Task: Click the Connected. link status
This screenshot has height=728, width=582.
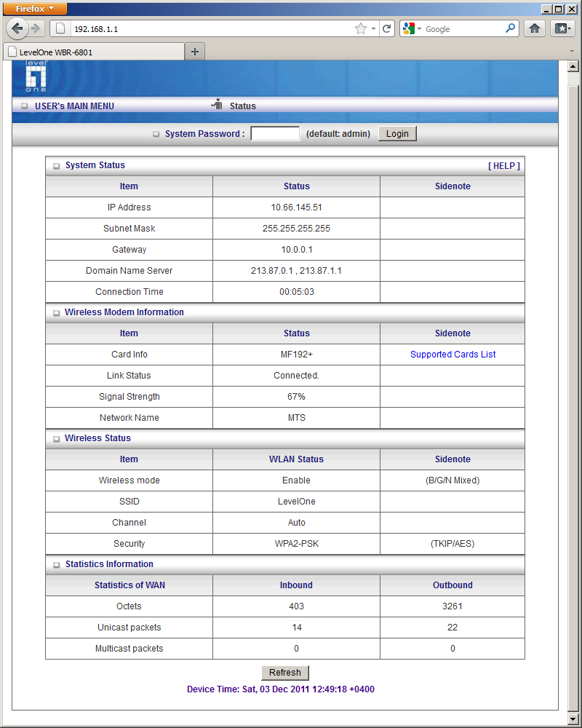Action: 297,375
